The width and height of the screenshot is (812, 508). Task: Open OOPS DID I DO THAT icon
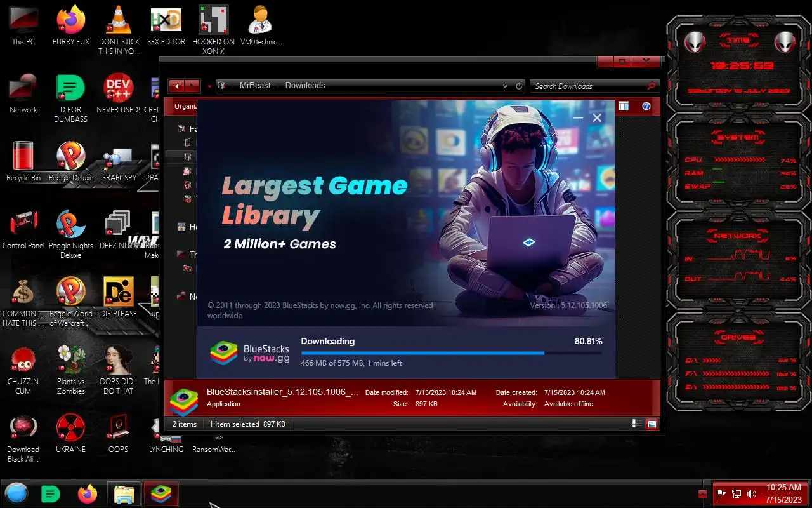[118, 370]
